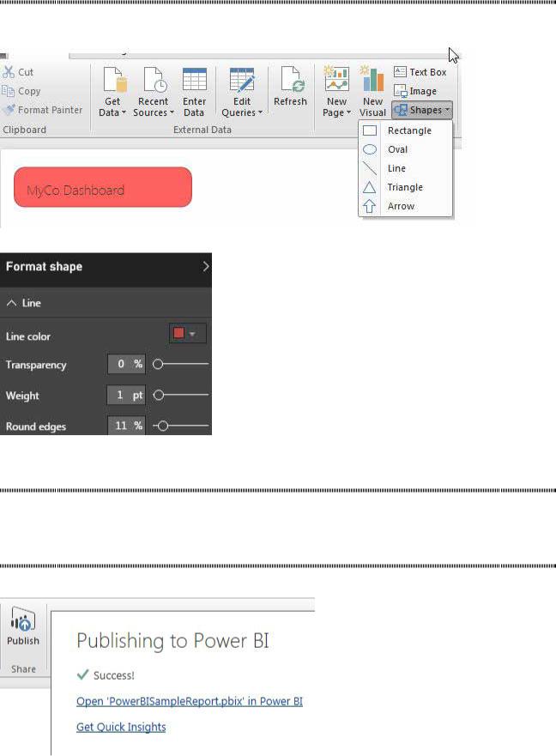The image size is (556, 756).
Task: Click the Transparency slider handle
Action: tap(158, 364)
